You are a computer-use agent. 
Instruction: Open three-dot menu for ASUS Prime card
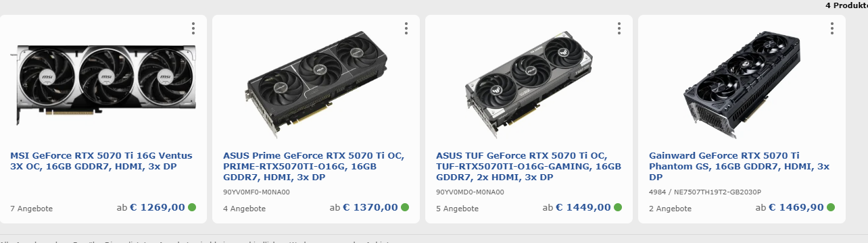click(406, 28)
